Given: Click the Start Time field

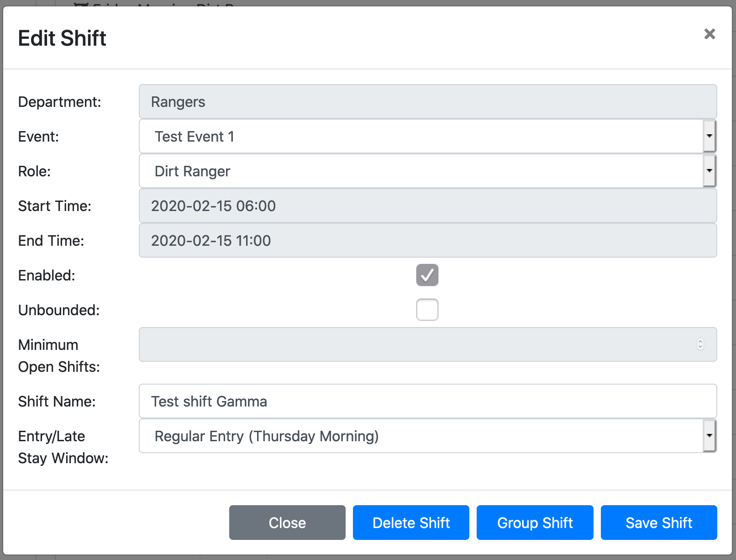Looking at the screenshot, I should pos(428,206).
